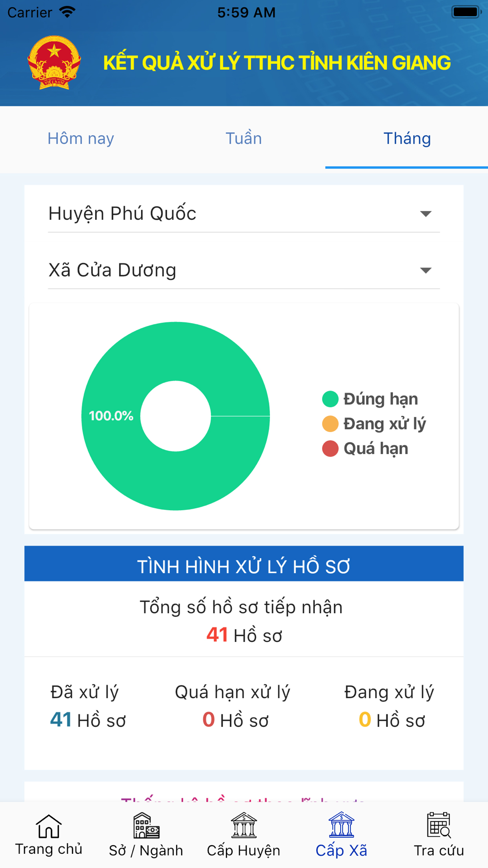Viewport: 488px width, 868px height.
Task: Switch to the Hôm nay tab
Action: pos(81,139)
